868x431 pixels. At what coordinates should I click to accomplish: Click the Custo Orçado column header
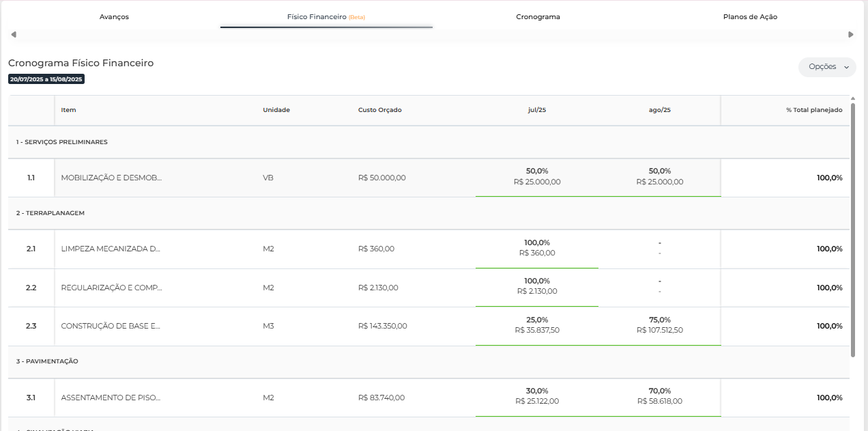coord(379,110)
